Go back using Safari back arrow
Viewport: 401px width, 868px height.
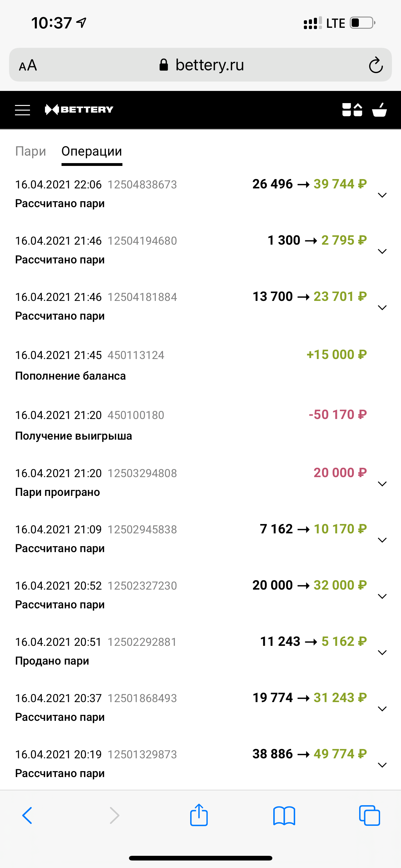point(27,816)
